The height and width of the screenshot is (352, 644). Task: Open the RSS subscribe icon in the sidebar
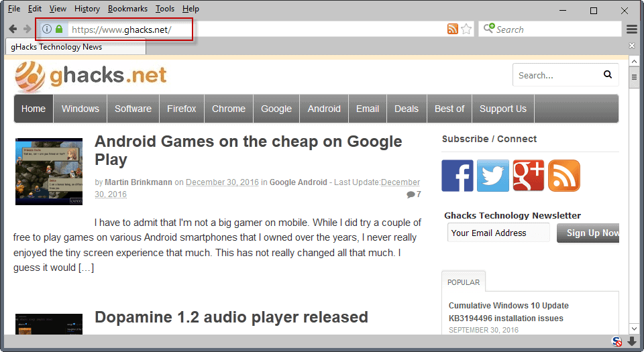(564, 176)
